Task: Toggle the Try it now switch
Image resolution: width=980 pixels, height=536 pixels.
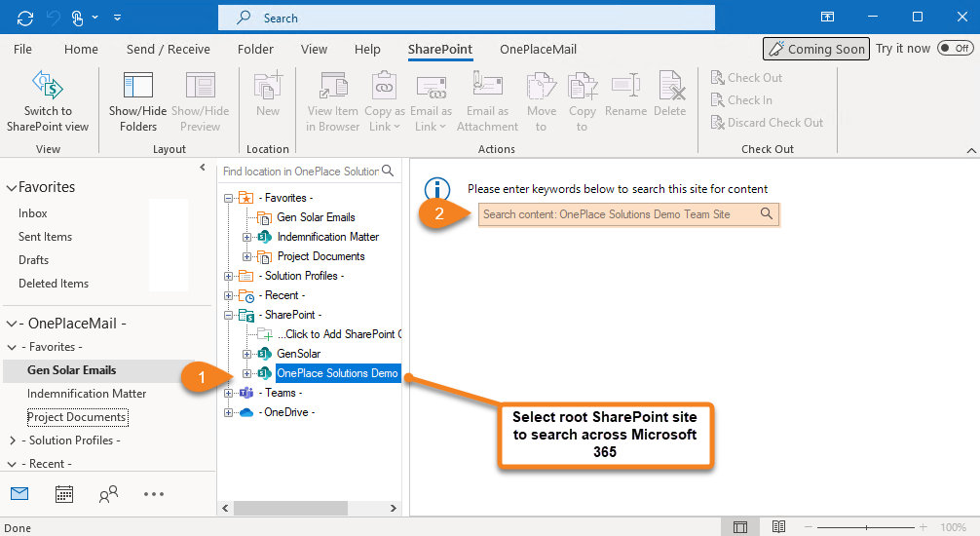Action: [x=955, y=48]
